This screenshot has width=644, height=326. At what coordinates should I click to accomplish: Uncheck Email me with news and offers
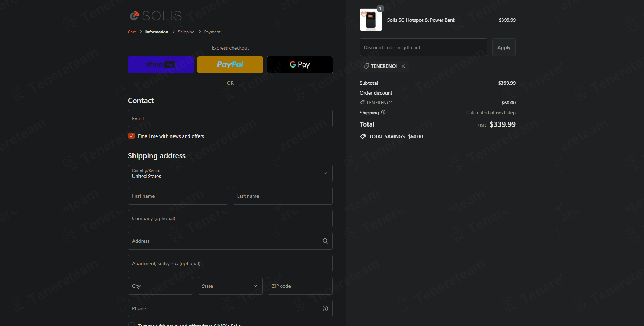tap(131, 136)
